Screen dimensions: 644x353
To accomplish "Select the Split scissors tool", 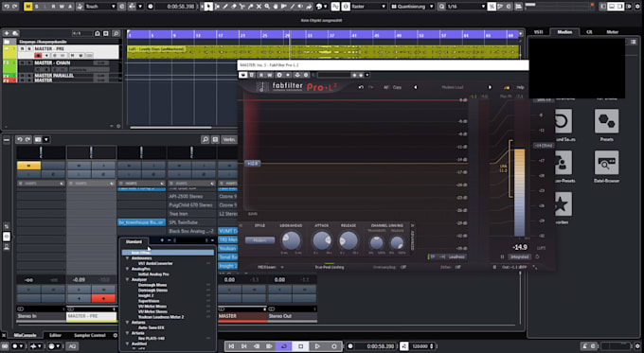I will point(241,7).
